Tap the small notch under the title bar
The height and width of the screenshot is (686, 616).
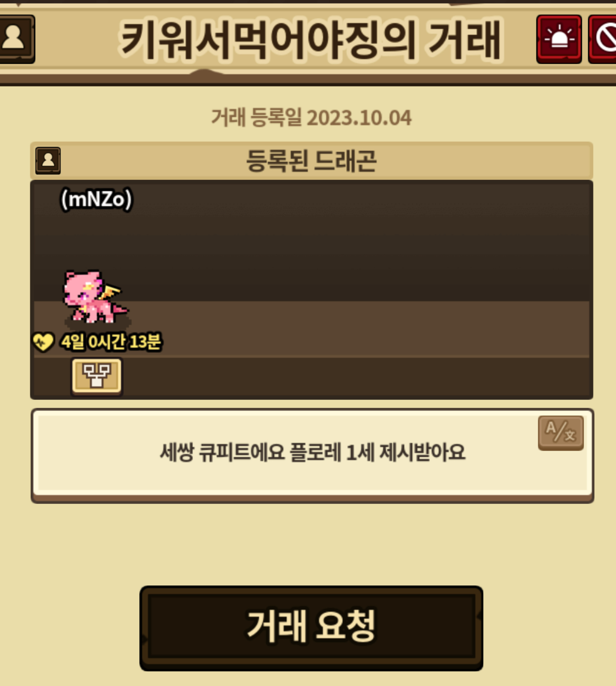(x=205, y=73)
